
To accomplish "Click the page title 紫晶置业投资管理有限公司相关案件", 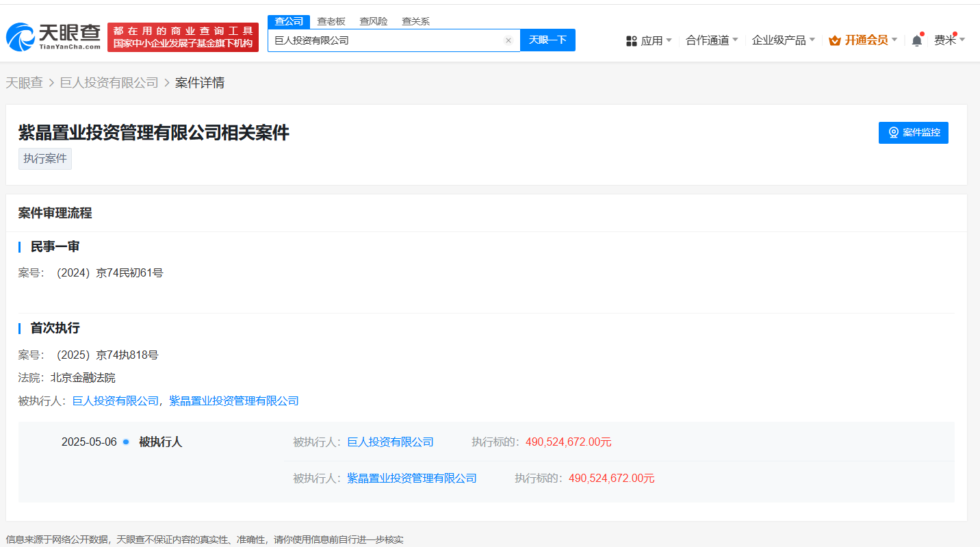I will point(154,133).
